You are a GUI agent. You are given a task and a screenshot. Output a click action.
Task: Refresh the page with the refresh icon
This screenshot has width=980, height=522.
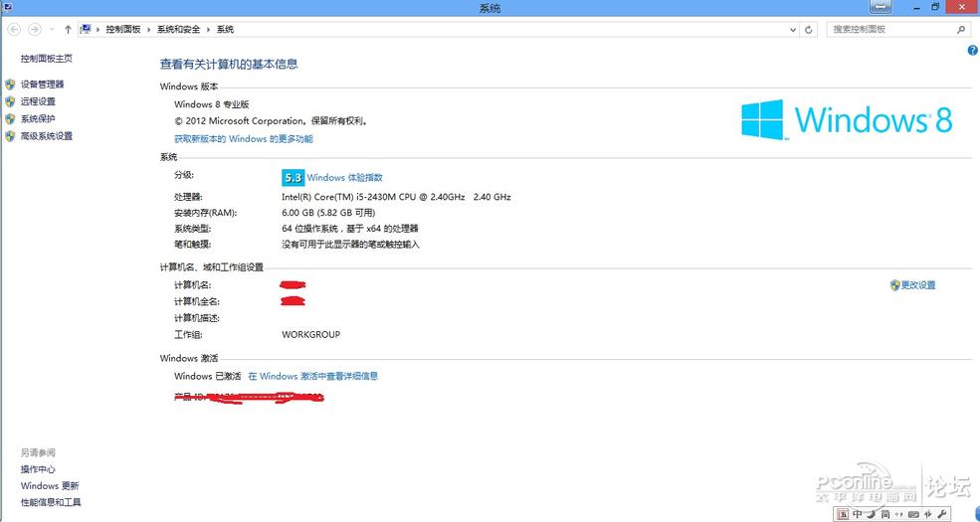click(x=809, y=30)
